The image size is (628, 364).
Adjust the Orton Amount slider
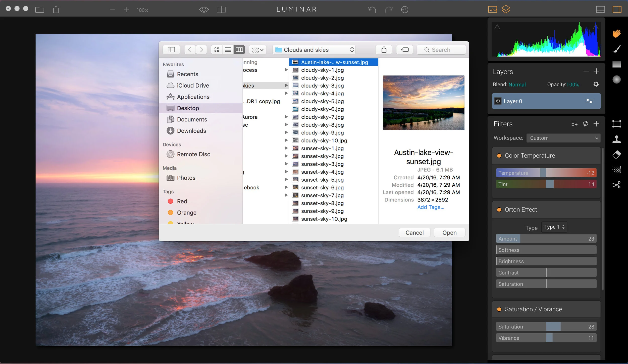(546, 239)
